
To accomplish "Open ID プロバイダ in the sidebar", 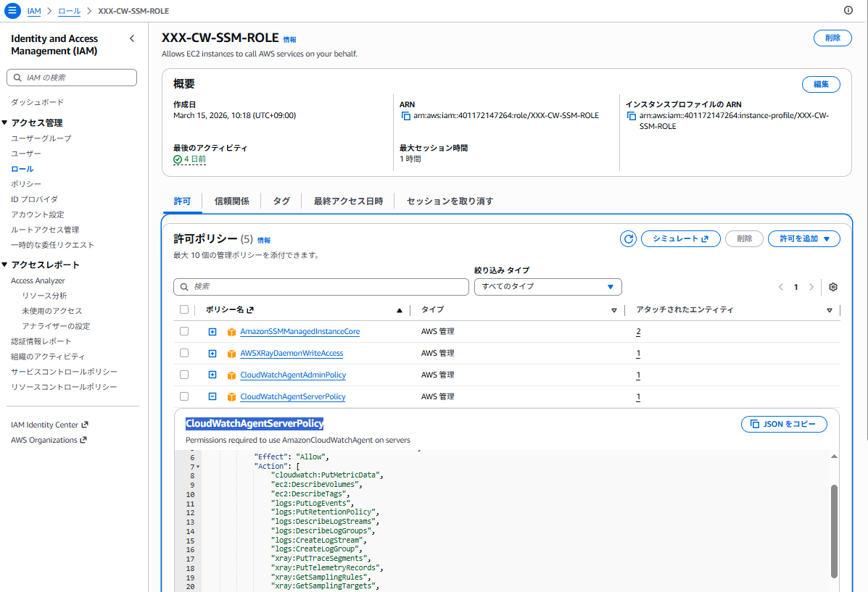I will point(34,199).
